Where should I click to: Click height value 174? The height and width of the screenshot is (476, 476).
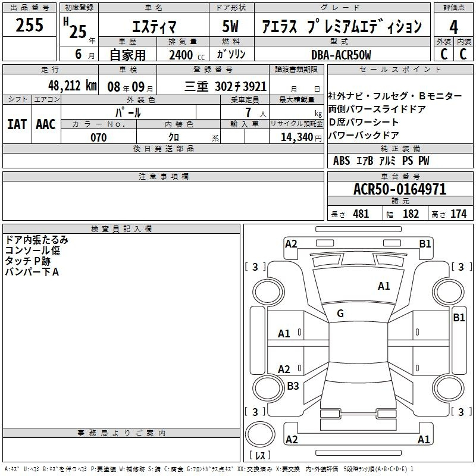(x=458, y=214)
